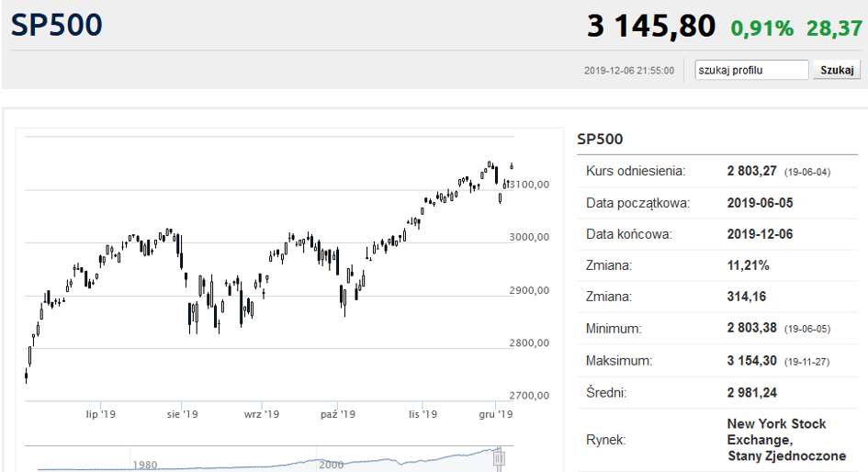Viewport: 868px width, 472px height.
Task: Click the SP500 heading above statistics table
Action: 600,139
